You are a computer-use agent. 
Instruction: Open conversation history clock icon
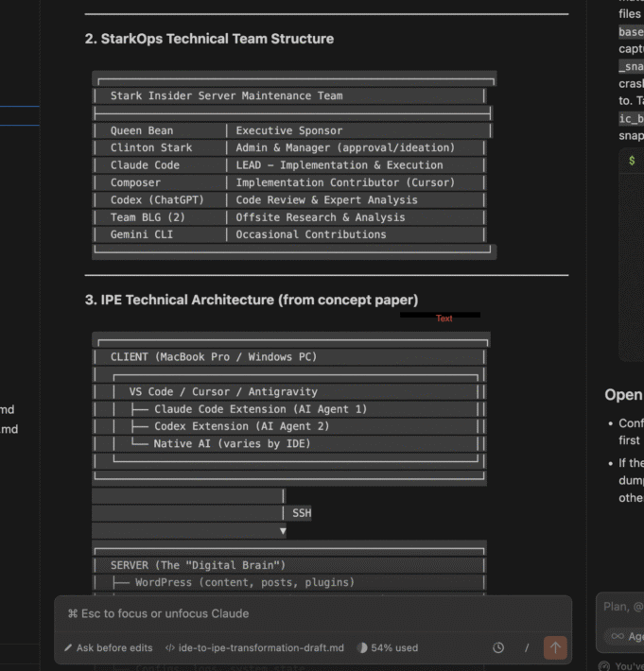coord(498,648)
